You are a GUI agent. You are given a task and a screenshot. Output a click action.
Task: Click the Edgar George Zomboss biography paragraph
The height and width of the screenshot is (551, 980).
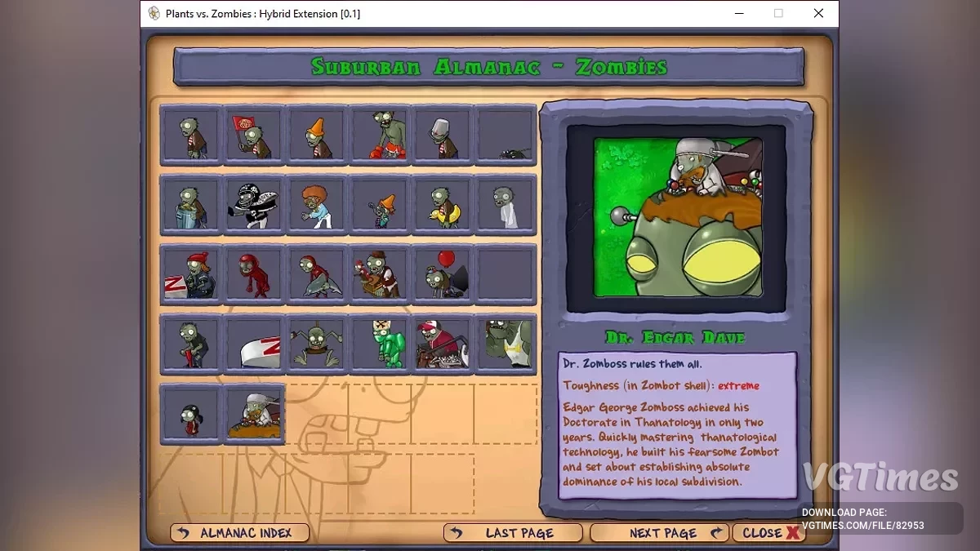(x=671, y=444)
